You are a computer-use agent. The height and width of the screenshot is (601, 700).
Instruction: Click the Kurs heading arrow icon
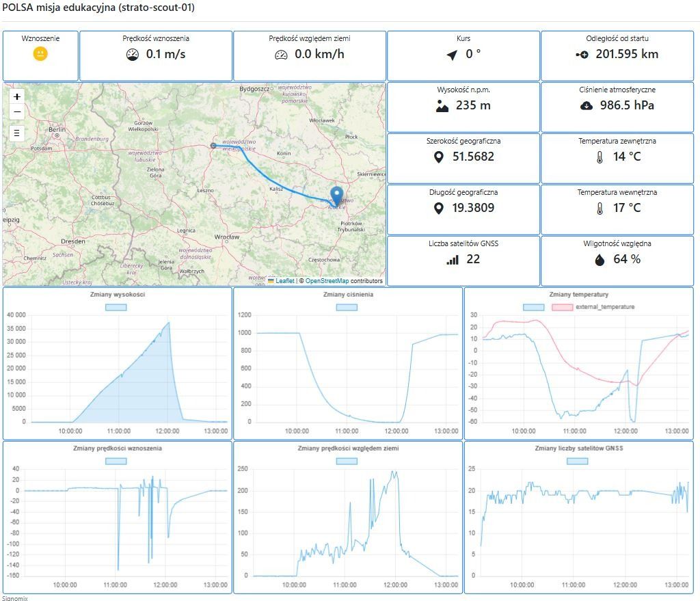click(452, 55)
